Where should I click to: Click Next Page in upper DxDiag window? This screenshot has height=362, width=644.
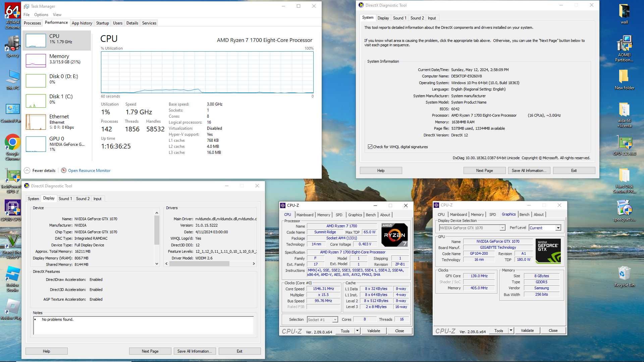pyautogui.click(x=484, y=171)
